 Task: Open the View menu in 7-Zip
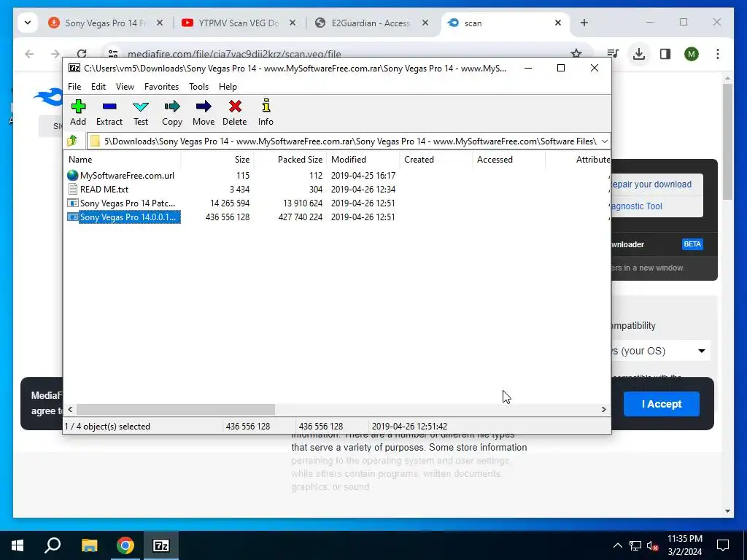pyautogui.click(x=125, y=87)
